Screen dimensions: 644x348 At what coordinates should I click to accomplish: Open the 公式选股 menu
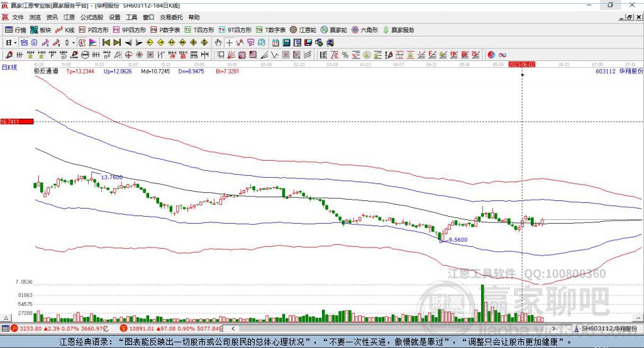coord(92,17)
